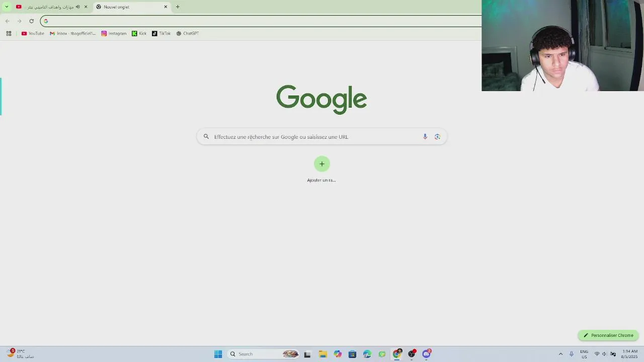Open Microsoft Edge from the taskbar

coord(367,354)
